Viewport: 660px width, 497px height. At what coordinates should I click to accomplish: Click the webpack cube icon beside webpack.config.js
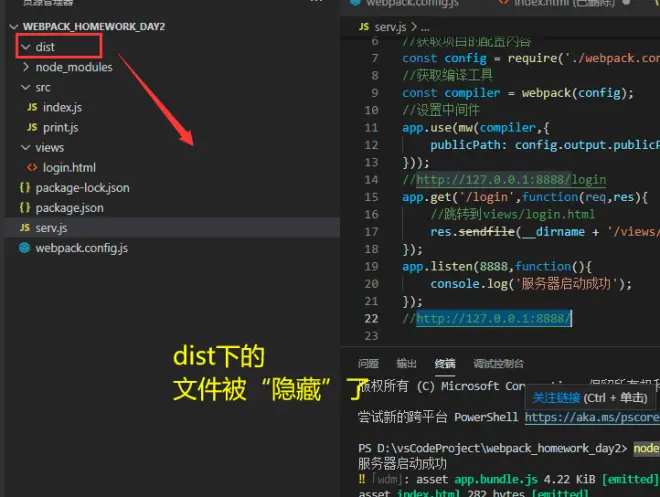pyautogui.click(x=24, y=248)
